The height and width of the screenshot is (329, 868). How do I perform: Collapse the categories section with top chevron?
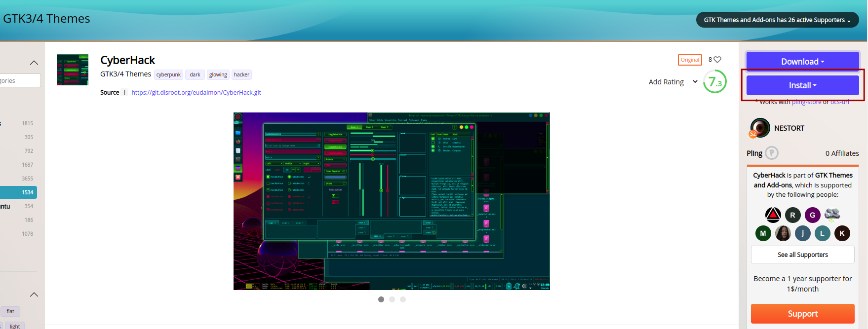[x=34, y=63]
